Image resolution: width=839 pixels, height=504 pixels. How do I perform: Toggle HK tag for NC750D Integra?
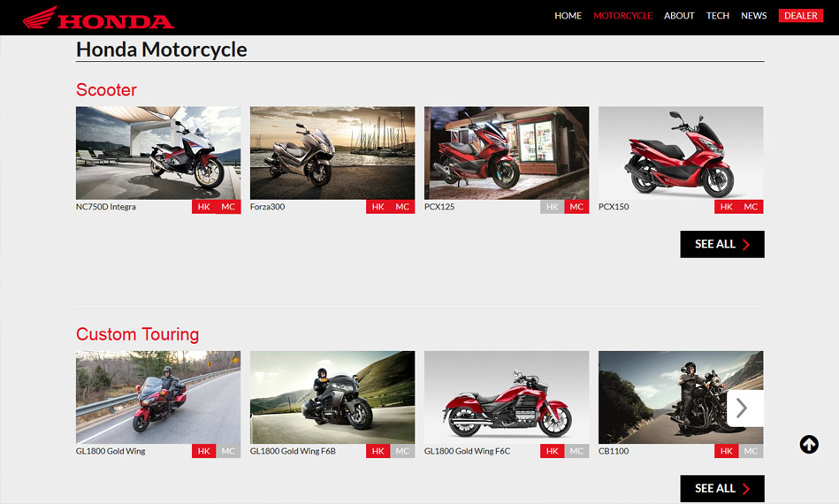(x=204, y=207)
